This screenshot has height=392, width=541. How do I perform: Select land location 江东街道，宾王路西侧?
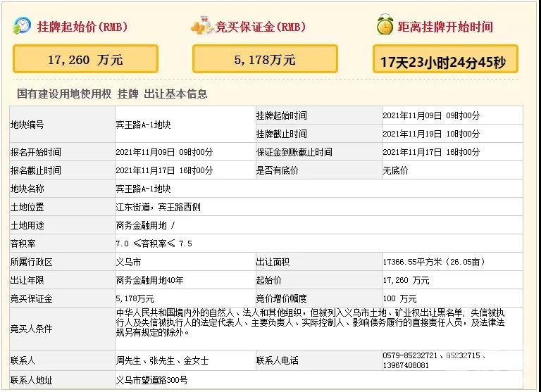click(x=158, y=207)
